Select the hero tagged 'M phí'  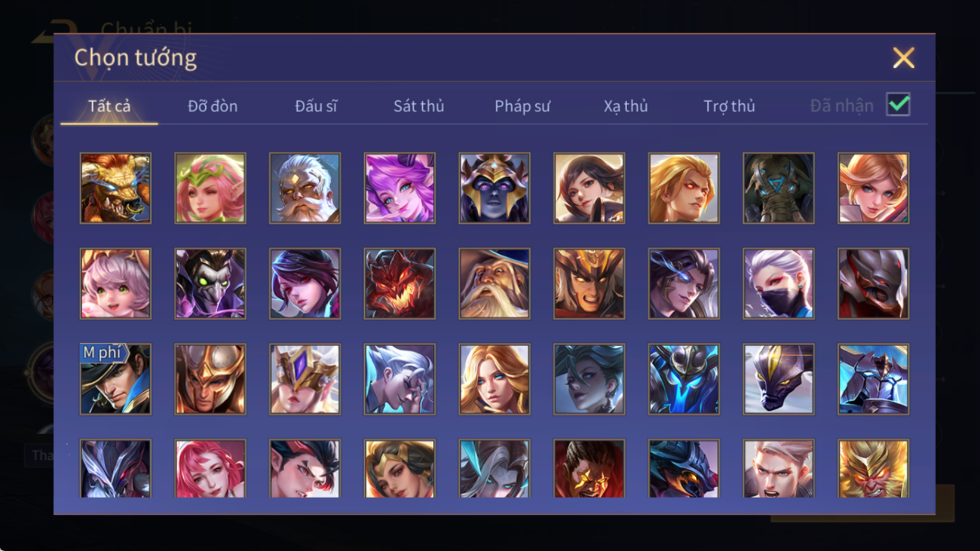(115, 379)
